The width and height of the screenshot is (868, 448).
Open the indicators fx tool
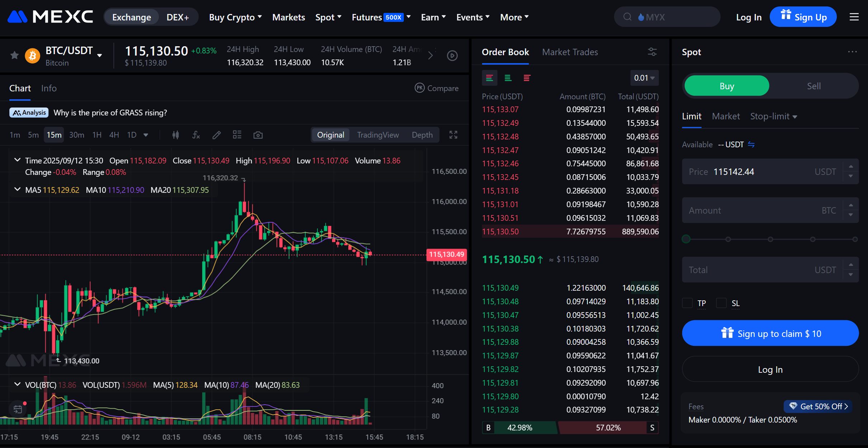click(196, 135)
